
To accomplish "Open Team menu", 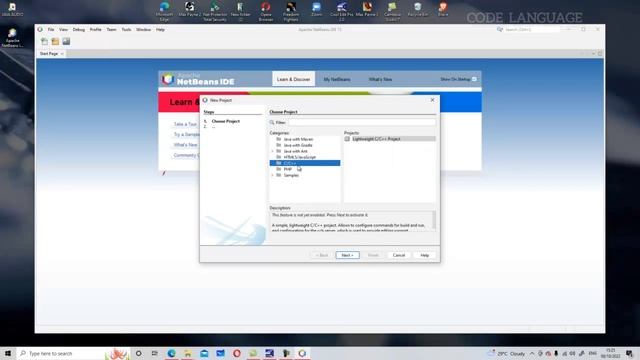I will coord(111,30).
